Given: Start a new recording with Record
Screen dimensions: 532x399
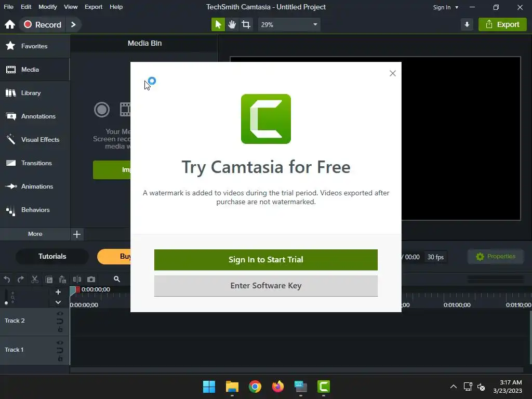Looking at the screenshot, I should [43, 24].
